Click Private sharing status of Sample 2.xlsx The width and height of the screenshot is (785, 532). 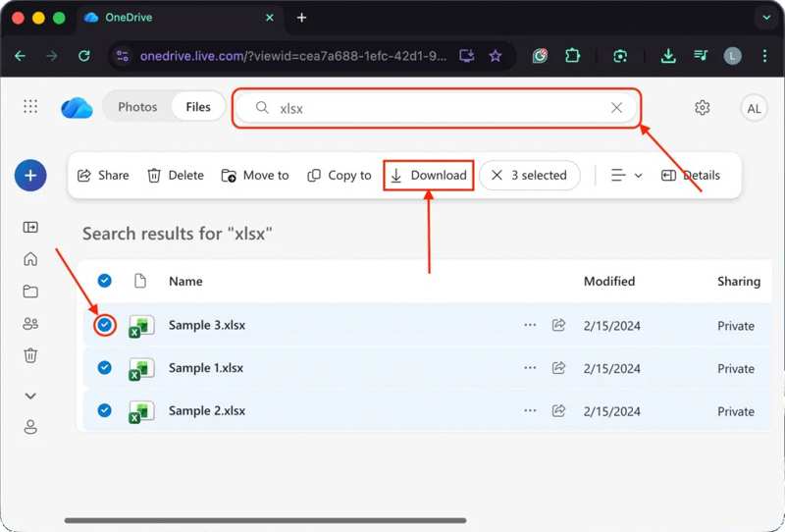pos(735,412)
